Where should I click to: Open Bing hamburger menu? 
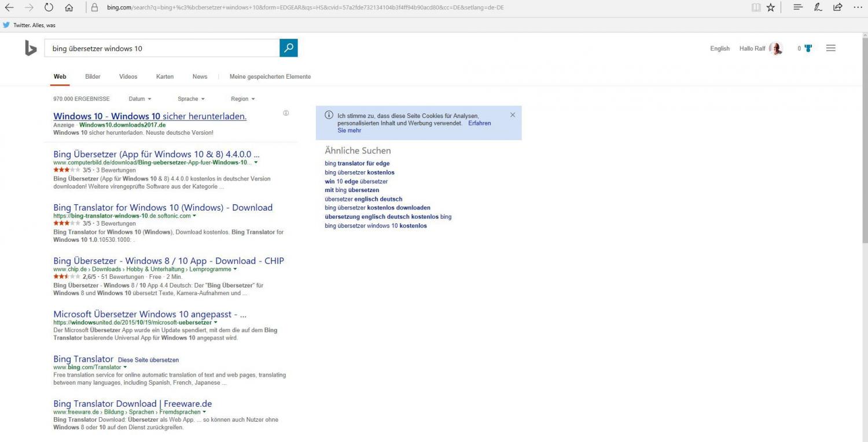coord(831,49)
